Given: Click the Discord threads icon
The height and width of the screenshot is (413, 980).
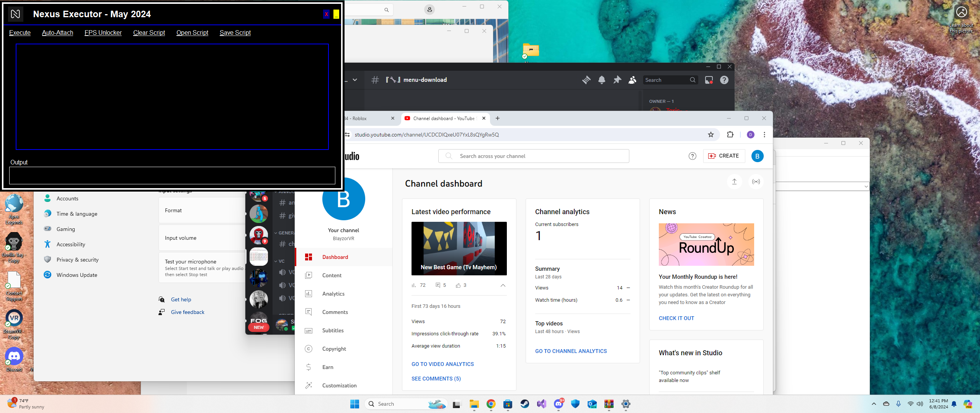Looking at the screenshot, I should click(586, 80).
